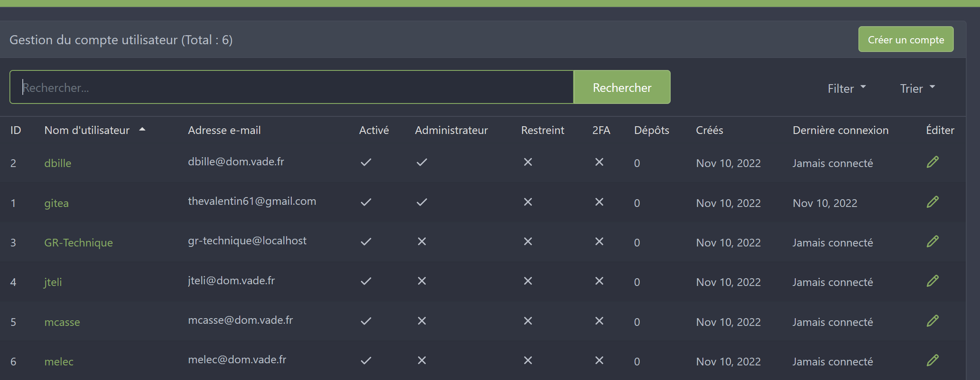Click the Créer un compte button

tap(906, 40)
